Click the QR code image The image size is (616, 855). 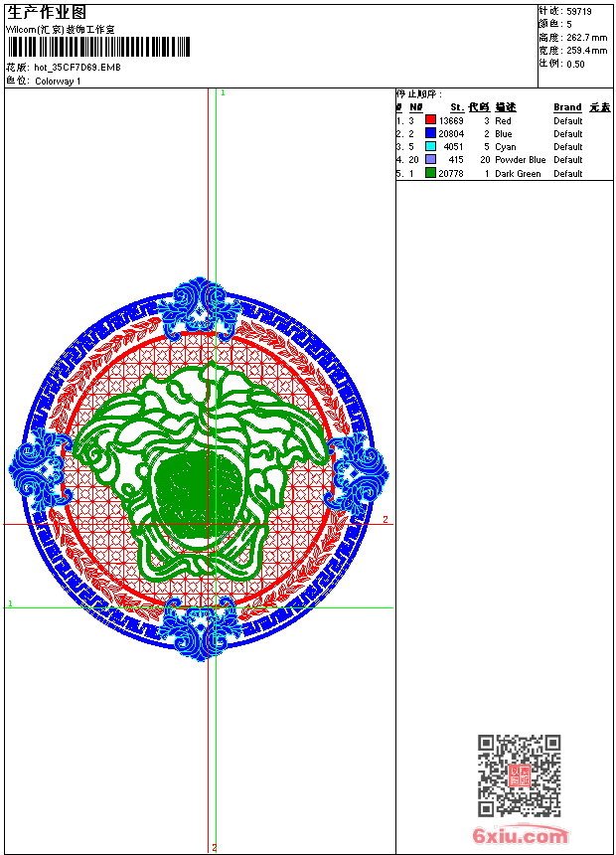(x=520, y=775)
